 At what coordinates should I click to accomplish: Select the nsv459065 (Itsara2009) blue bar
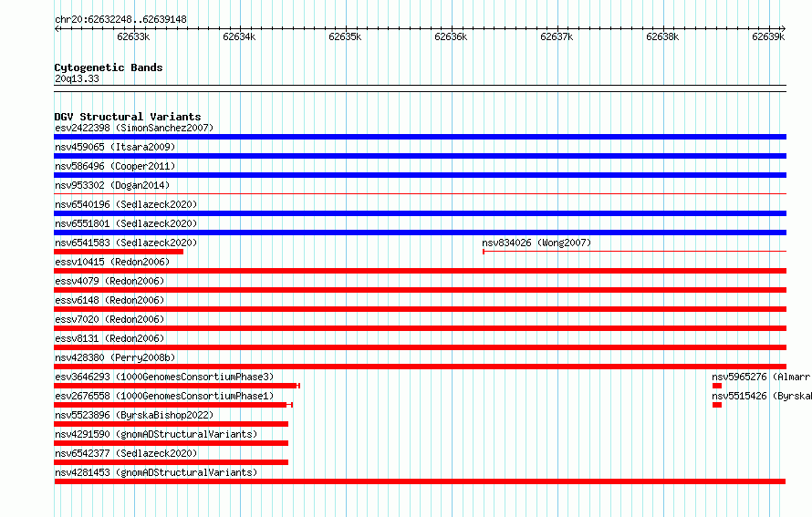click(x=420, y=156)
